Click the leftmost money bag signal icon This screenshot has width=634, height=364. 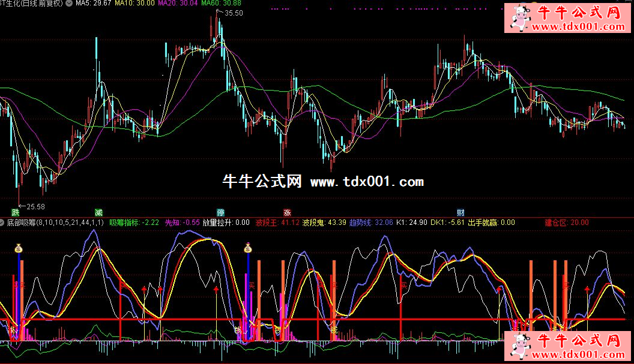pyautogui.click(x=19, y=247)
